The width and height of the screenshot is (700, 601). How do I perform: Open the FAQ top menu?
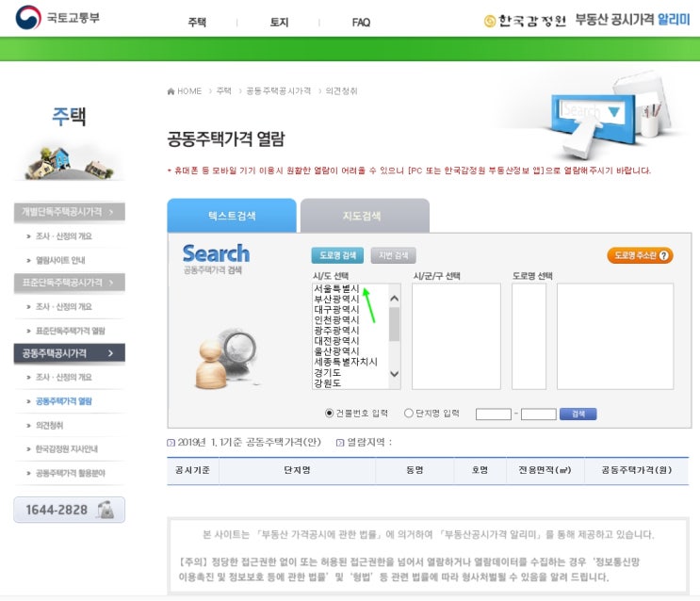361,23
